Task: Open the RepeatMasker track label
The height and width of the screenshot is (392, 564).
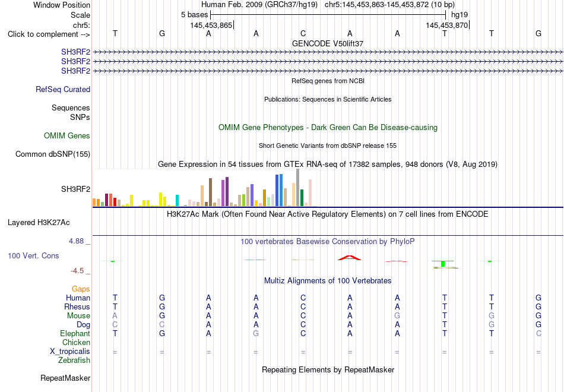Action: (65, 378)
